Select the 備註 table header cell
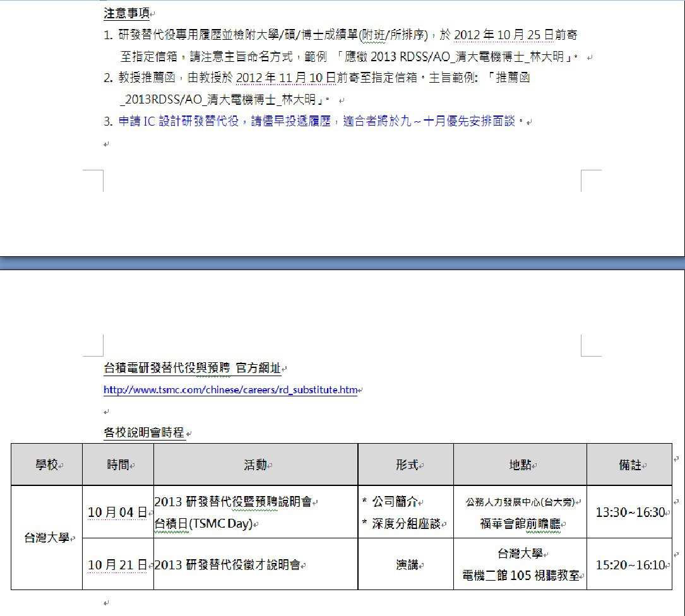The image size is (685, 616). click(629, 465)
